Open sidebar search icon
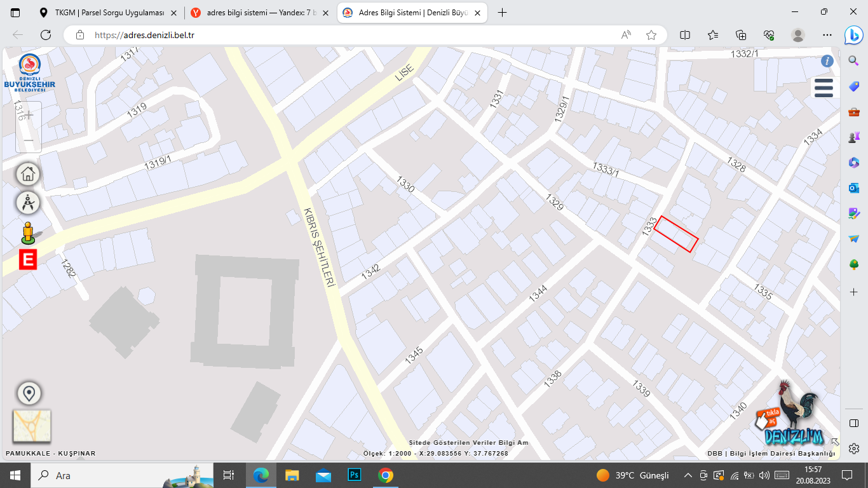Viewport: 868px width, 488px height. click(854, 60)
